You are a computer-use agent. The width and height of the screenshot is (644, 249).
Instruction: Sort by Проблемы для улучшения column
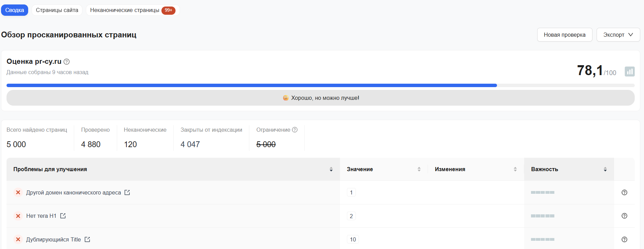[331, 169]
